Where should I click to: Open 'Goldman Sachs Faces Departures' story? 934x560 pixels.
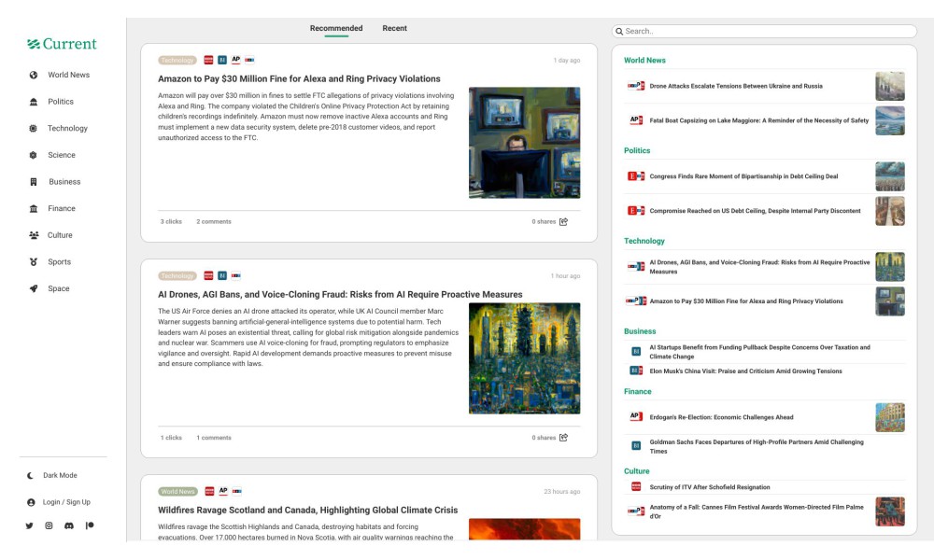757,447
